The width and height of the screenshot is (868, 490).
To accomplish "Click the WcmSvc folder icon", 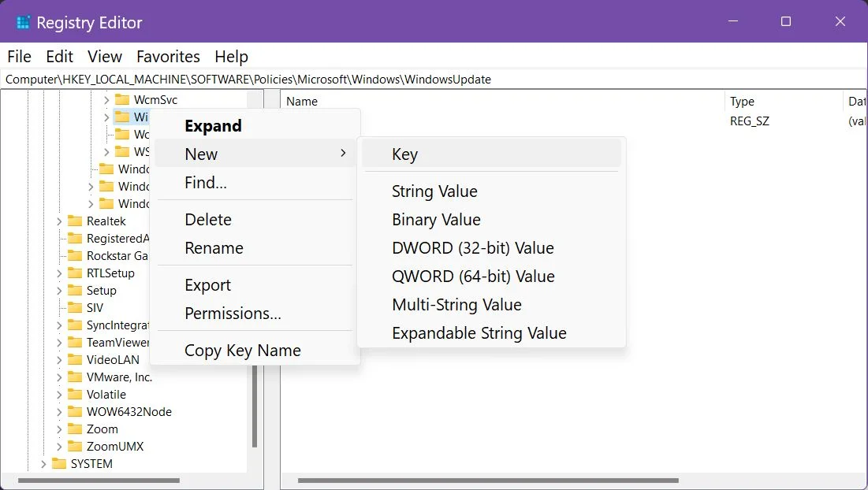I will (121, 99).
